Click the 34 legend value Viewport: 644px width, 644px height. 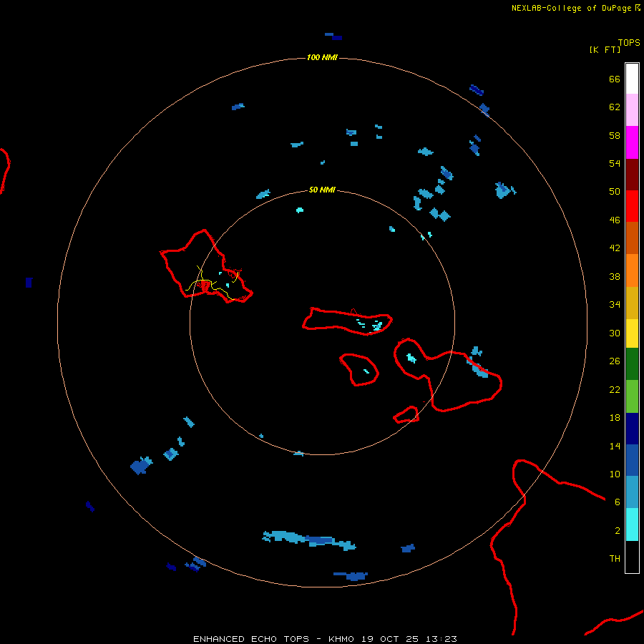pyautogui.click(x=615, y=305)
